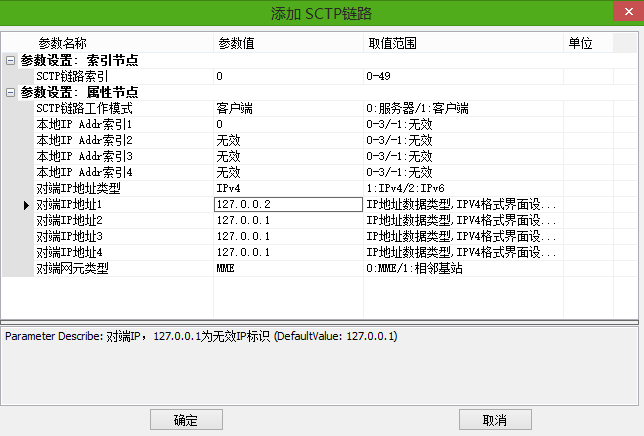Select the SCTP链路索引 value cell
644x436 pixels.
coord(287,76)
